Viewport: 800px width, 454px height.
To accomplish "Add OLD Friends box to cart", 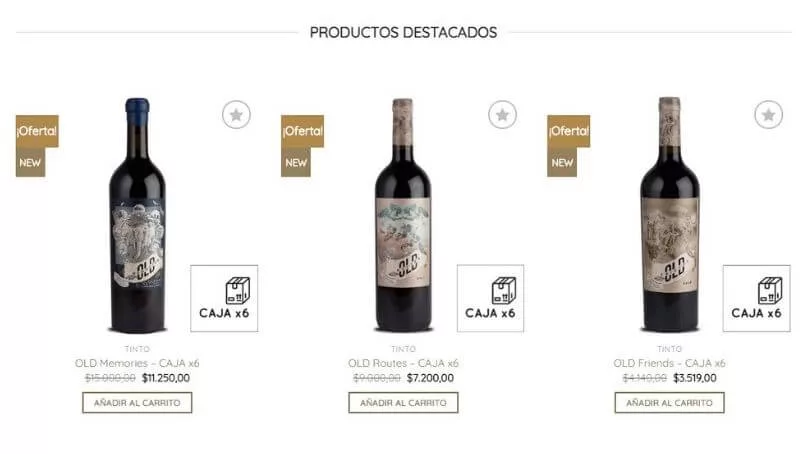I will 669,402.
